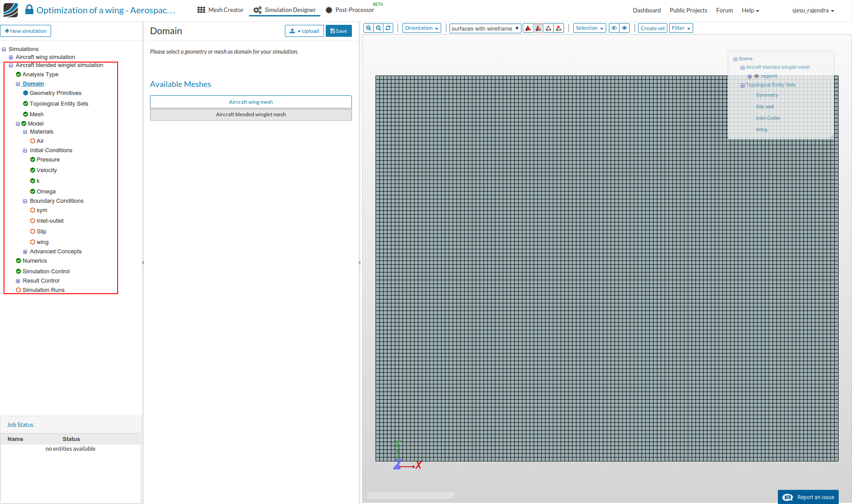This screenshot has width=852, height=504.
Task: Select the volume pick mode tetrahedron icon
Action: [x=528, y=28]
